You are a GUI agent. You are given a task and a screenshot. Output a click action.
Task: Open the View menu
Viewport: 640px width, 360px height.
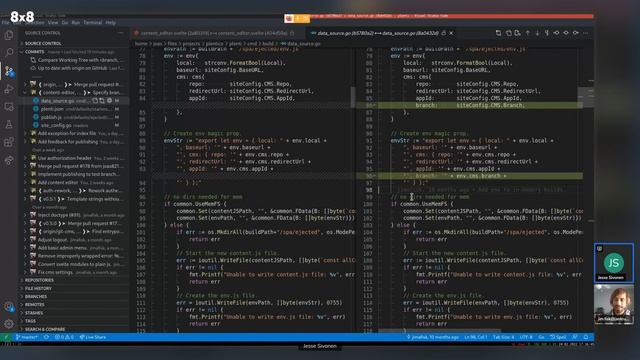[x=53, y=23]
